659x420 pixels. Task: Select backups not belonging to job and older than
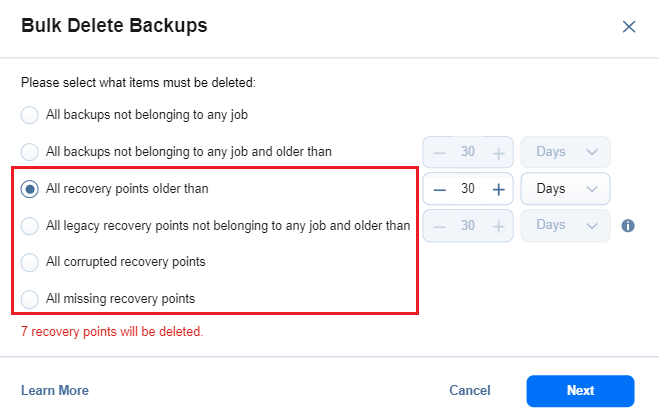click(x=30, y=152)
